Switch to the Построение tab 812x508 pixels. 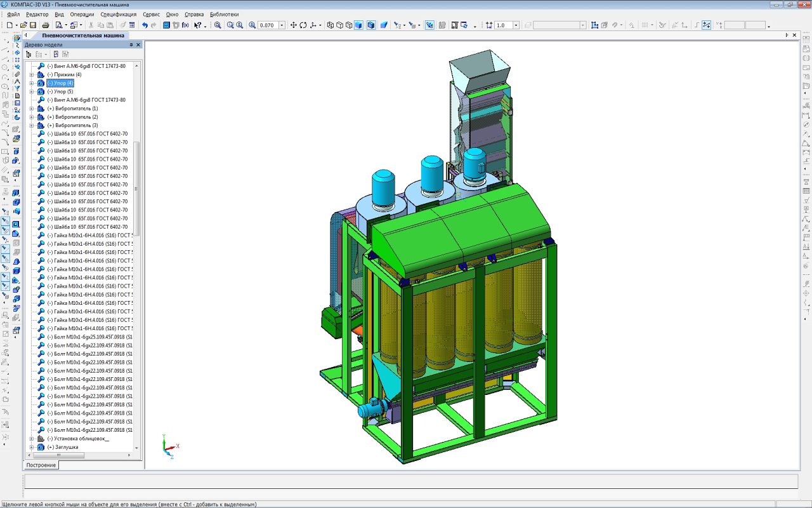[x=41, y=465]
